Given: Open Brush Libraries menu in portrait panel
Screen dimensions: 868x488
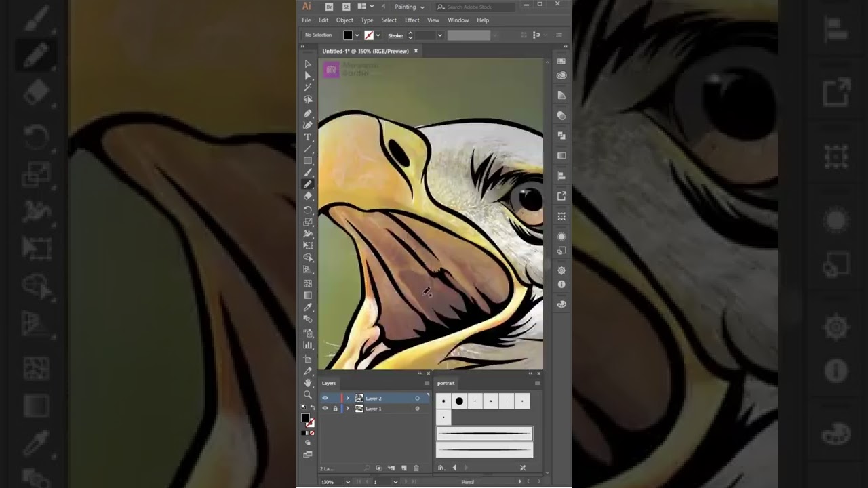Looking at the screenshot, I should (441, 468).
